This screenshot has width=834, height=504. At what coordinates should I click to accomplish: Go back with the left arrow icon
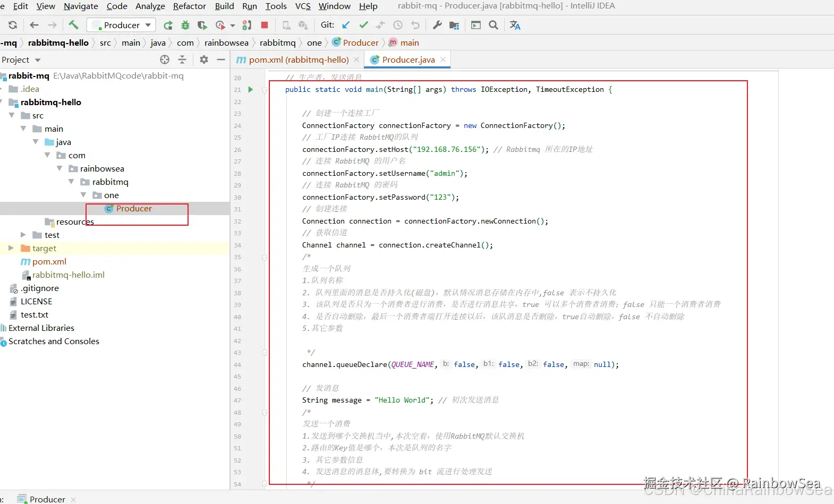pos(35,25)
